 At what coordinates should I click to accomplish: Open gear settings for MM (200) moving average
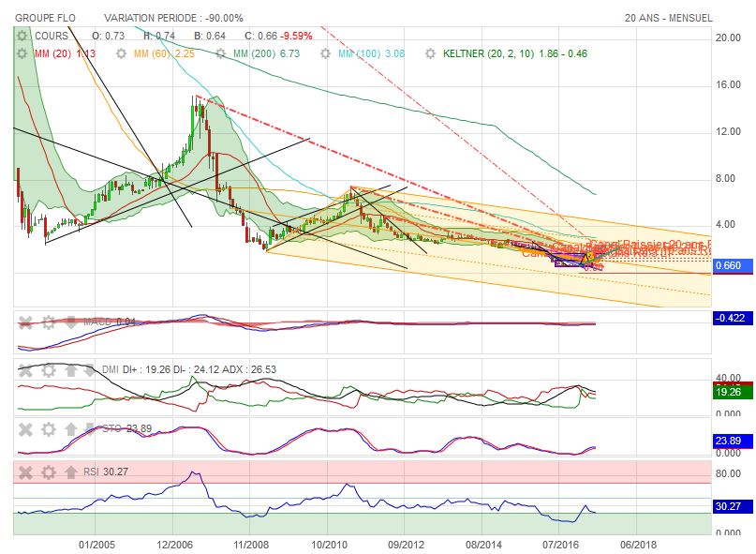(x=221, y=53)
